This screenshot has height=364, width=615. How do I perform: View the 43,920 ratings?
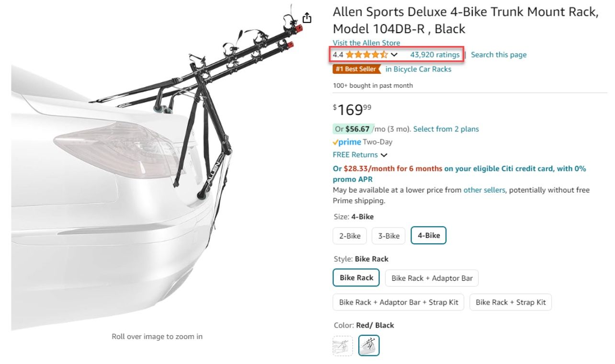(434, 54)
